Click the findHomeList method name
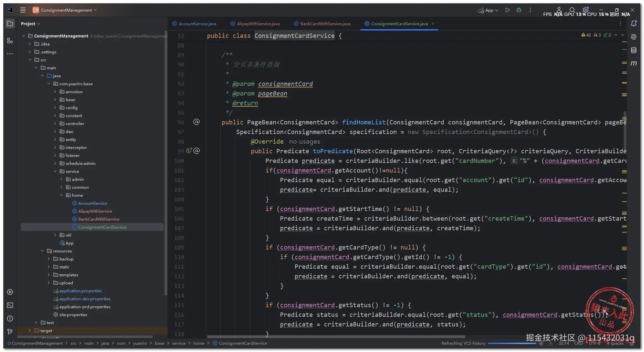 [364, 122]
